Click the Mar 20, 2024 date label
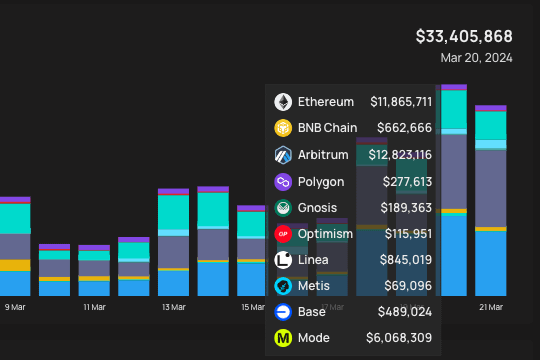The height and width of the screenshot is (360, 540). click(x=476, y=58)
